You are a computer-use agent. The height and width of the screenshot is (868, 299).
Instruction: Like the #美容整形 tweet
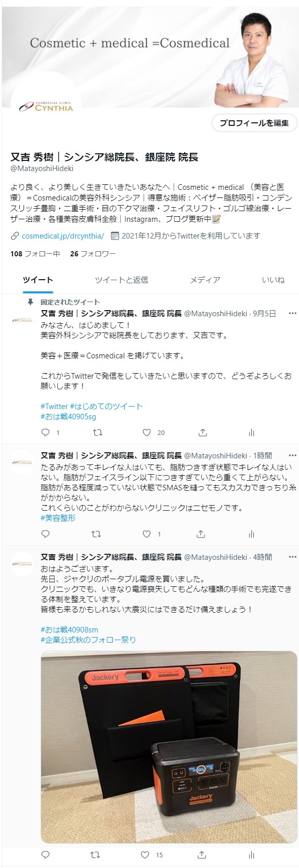[x=147, y=534]
